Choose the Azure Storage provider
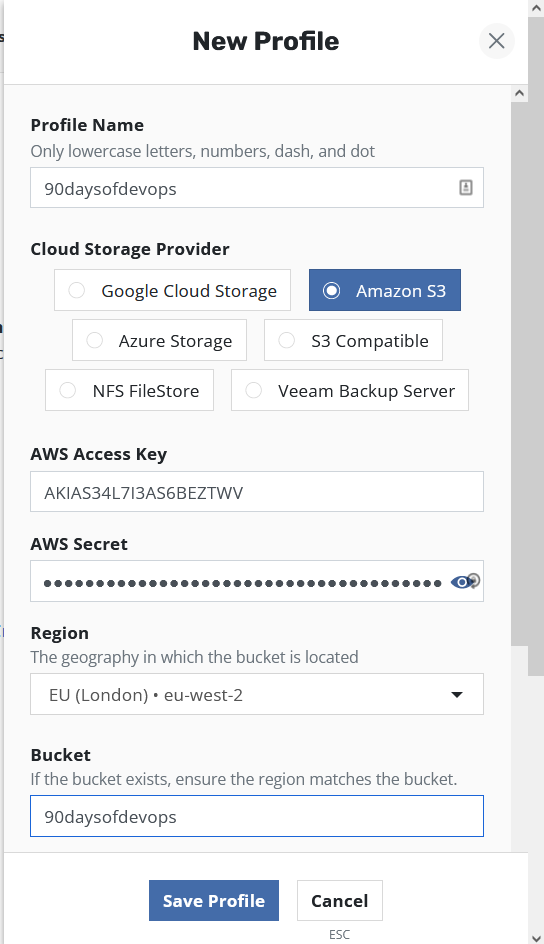Viewport: 544px width, 944px height. click(159, 340)
